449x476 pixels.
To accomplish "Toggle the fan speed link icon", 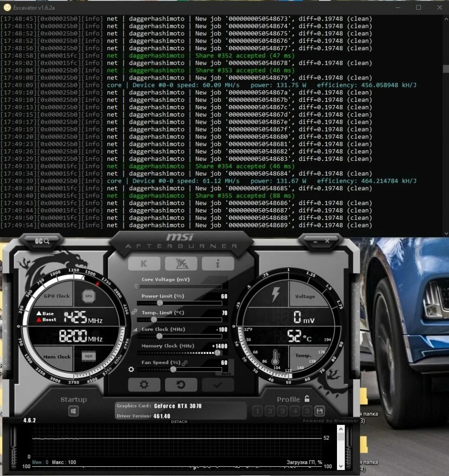I will 185,363.
